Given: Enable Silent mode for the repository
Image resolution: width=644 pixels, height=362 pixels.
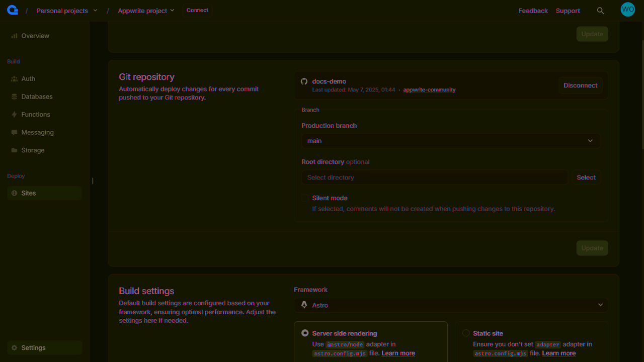Looking at the screenshot, I should [305, 198].
